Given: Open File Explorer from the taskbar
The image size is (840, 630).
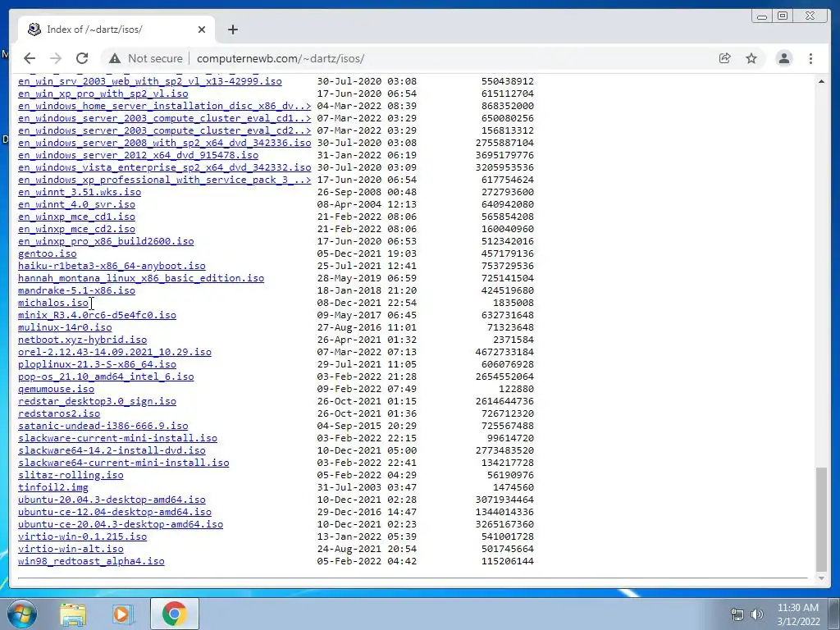Looking at the screenshot, I should 73,614.
